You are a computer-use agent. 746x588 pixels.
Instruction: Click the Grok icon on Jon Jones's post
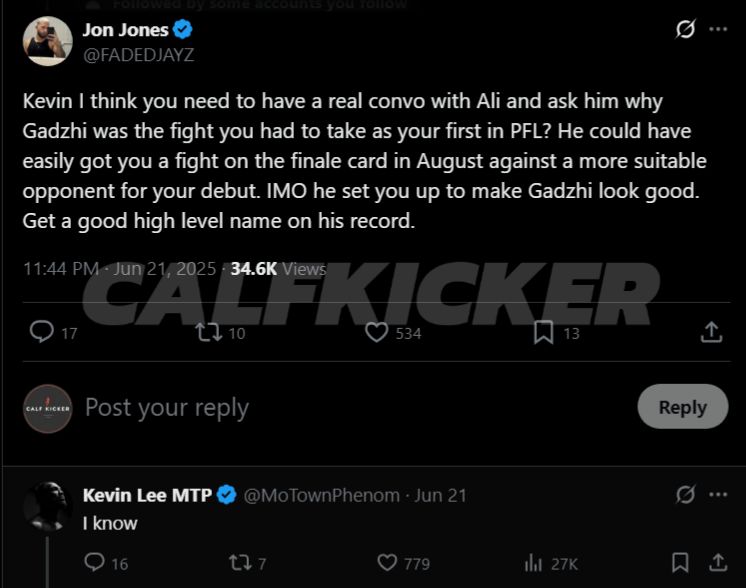[x=685, y=29]
